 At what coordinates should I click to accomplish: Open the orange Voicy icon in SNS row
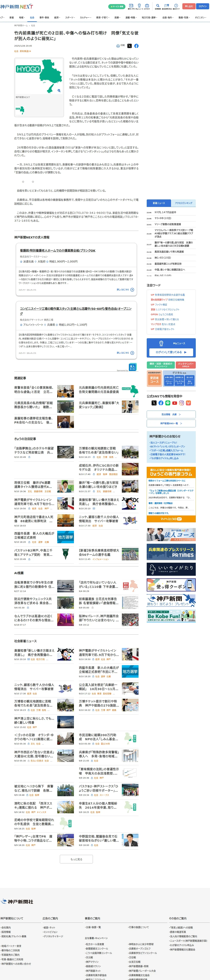coord(188,403)
